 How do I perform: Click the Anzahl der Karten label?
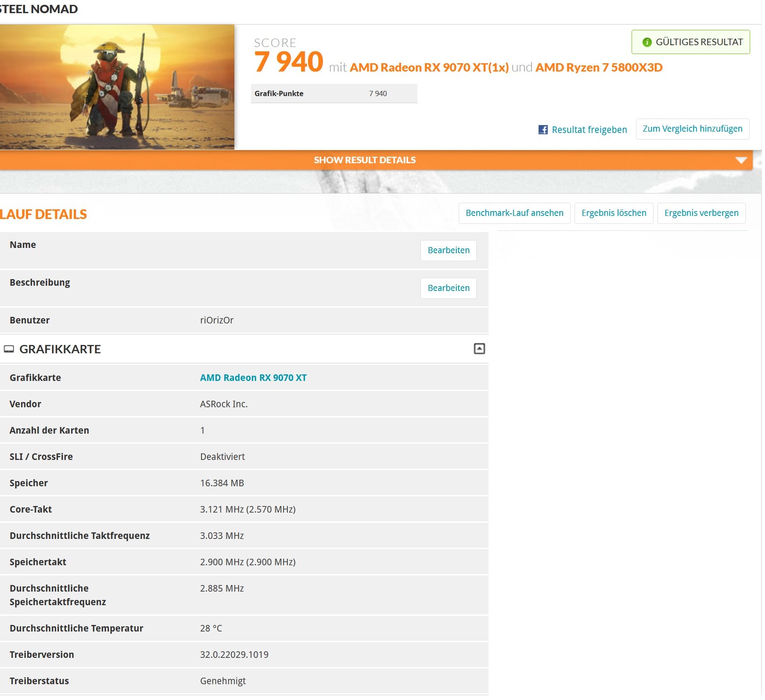(49, 430)
